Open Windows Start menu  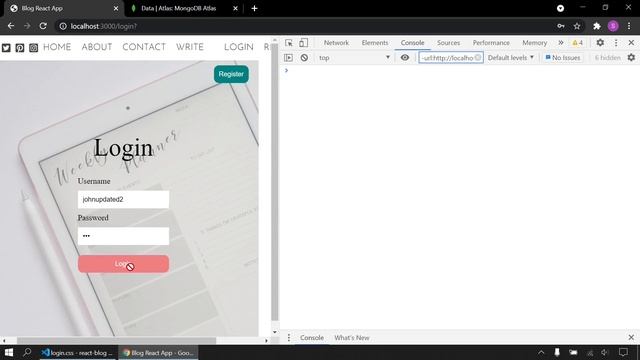pyautogui.click(x=9, y=352)
